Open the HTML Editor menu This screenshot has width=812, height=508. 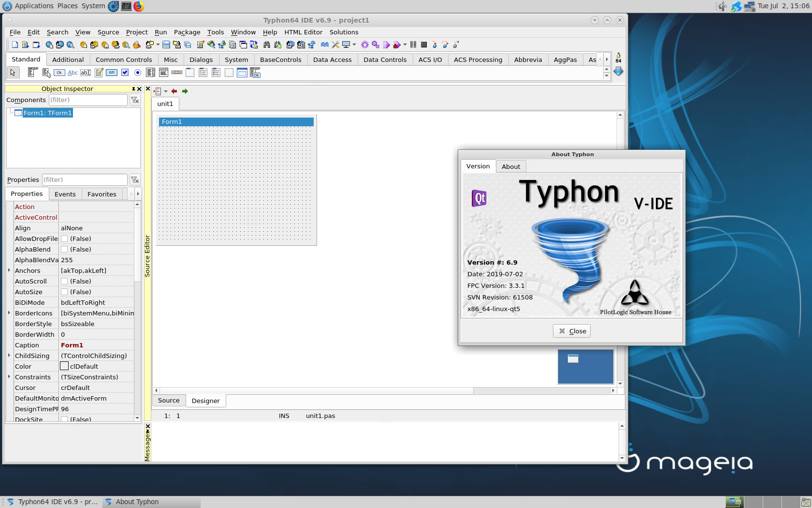(303, 32)
